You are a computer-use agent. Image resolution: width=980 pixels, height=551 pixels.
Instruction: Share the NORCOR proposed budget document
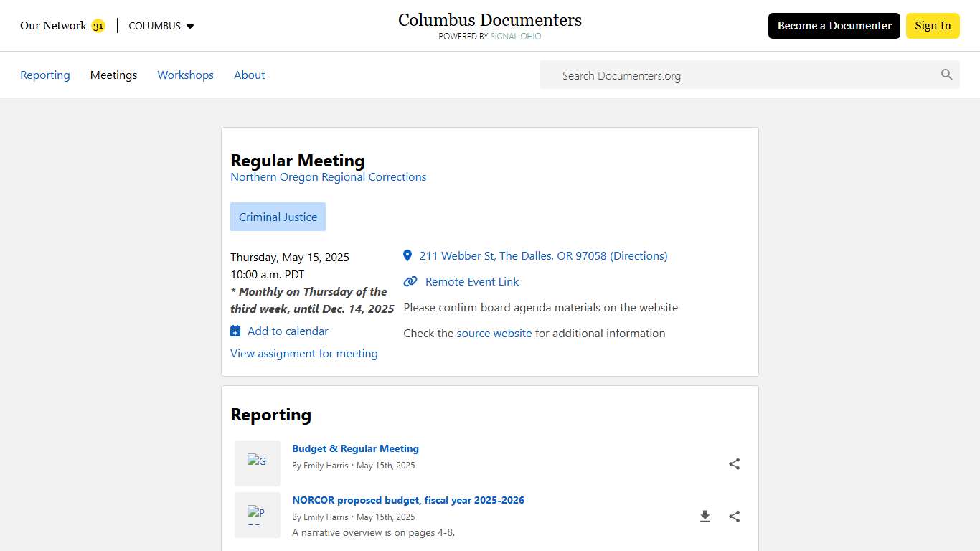pyautogui.click(x=734, y=517)
